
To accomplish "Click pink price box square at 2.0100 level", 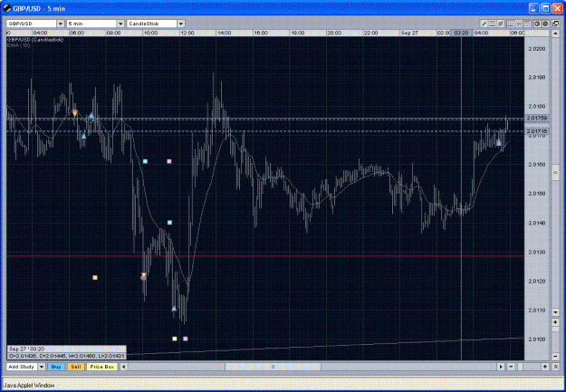I will tap(185, 339).
